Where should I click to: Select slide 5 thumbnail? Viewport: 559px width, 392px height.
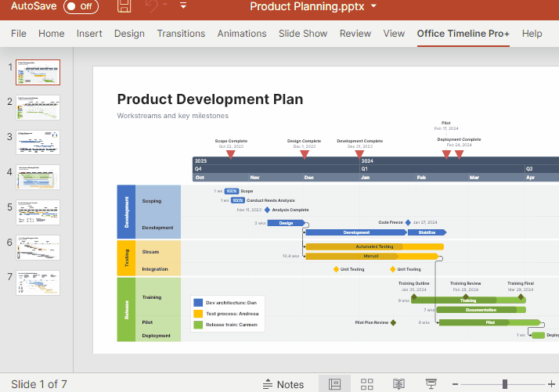(38, 212)
